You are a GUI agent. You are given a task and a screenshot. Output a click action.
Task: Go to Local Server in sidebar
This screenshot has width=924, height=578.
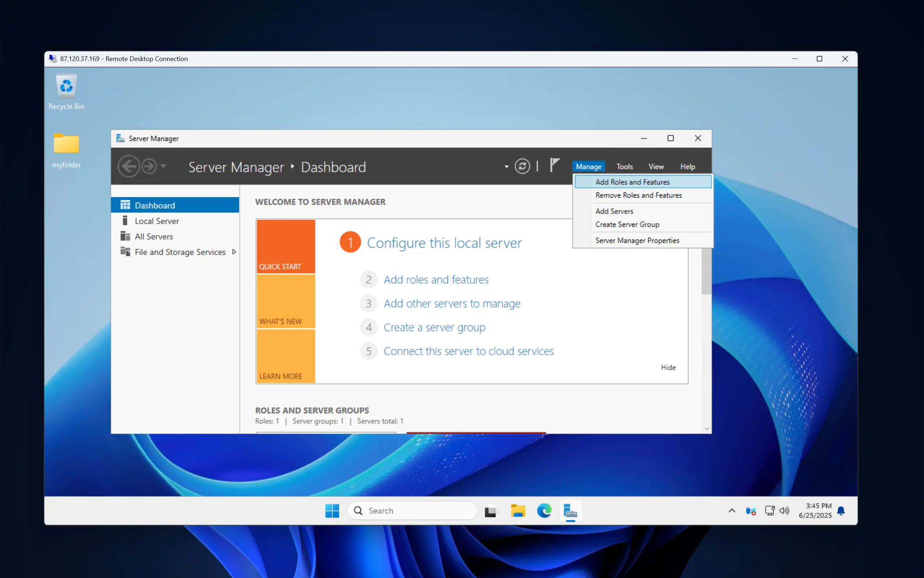(175, 221)
